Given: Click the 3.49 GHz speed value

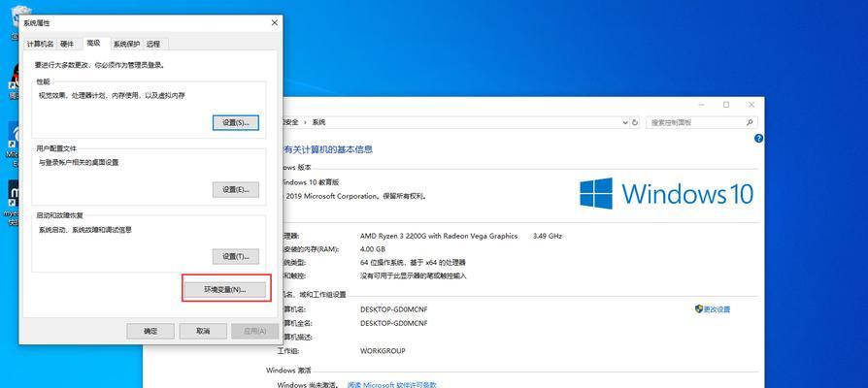Looking at the screenshot, I should pyautogui.click(x=547, y=236).
